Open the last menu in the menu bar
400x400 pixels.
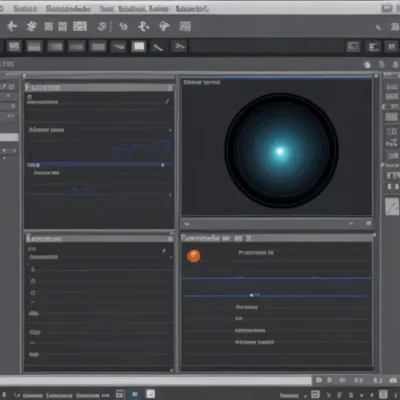click(x=192, y=9)
